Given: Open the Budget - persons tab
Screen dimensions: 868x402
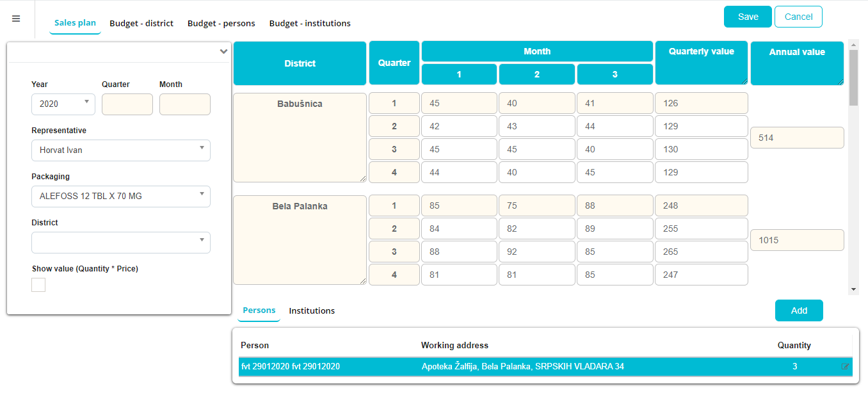Looking at the screenshot, I should pyautogui.click(x=221, y=23).
